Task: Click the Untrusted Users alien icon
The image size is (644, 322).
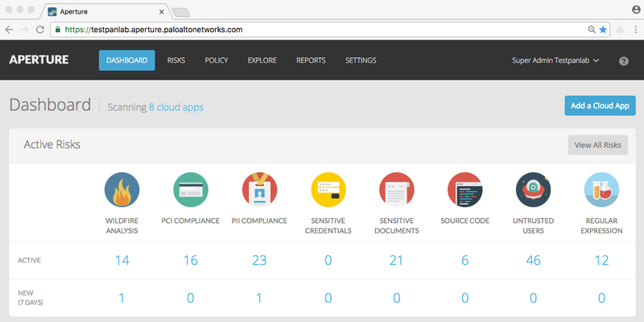Action: click(x=534, y=190)
